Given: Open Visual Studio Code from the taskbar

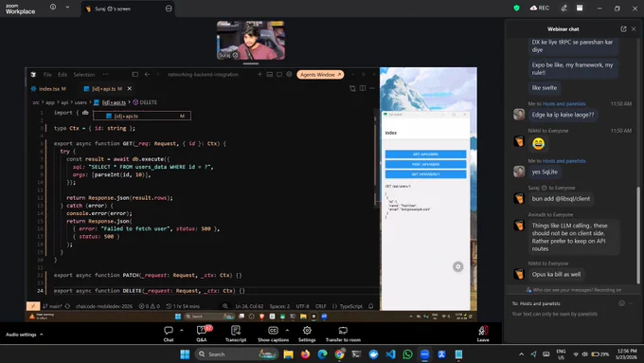Looking at the screenshot, I should (390, 354).
